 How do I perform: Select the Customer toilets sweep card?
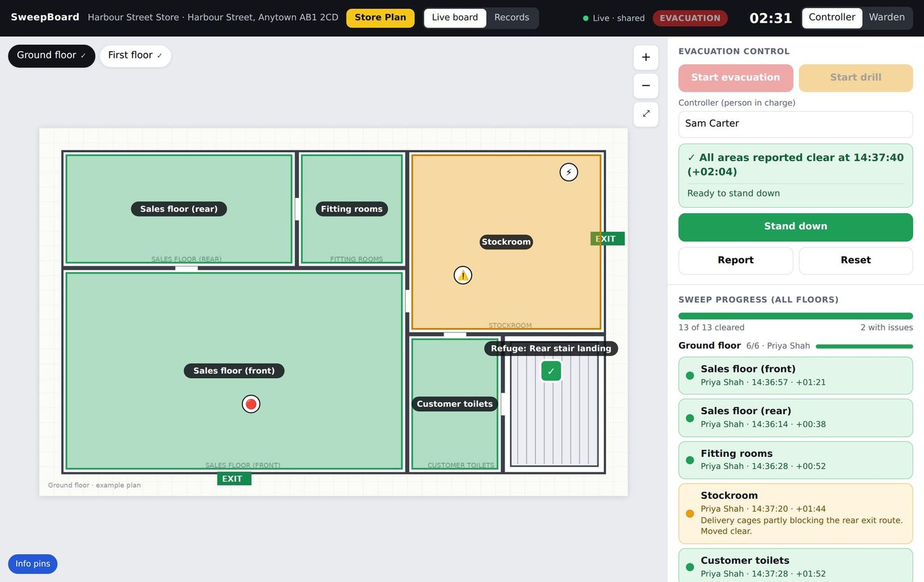(795, 565)
